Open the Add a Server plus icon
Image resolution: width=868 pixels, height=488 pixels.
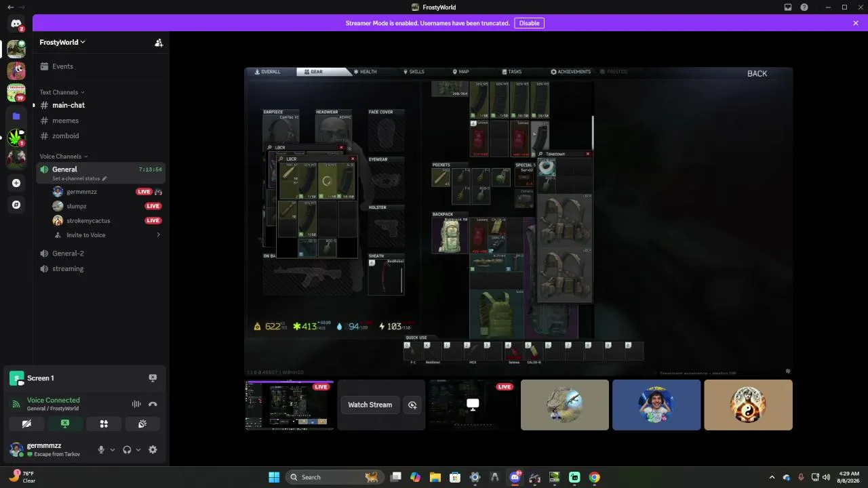(16, 183)
